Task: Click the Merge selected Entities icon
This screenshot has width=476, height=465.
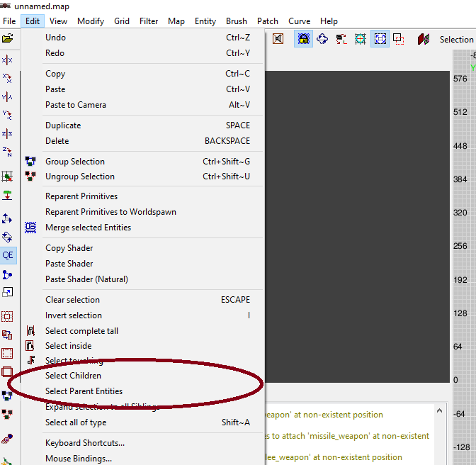Action: (x=30, y=228)
